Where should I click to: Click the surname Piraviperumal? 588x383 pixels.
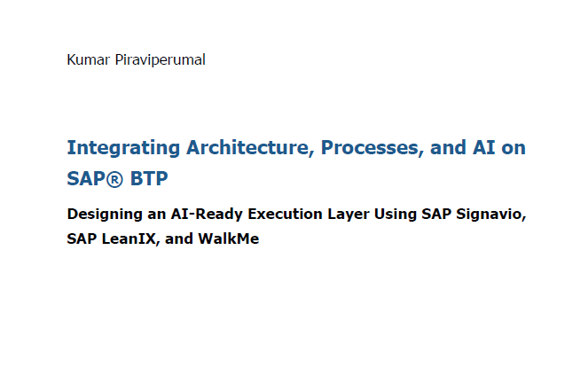[161, 60]
